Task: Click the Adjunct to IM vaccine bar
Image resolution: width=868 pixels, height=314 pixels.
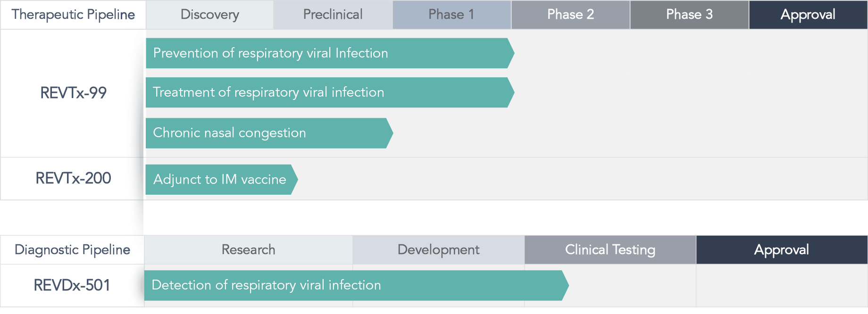Action: pos(222,180)
